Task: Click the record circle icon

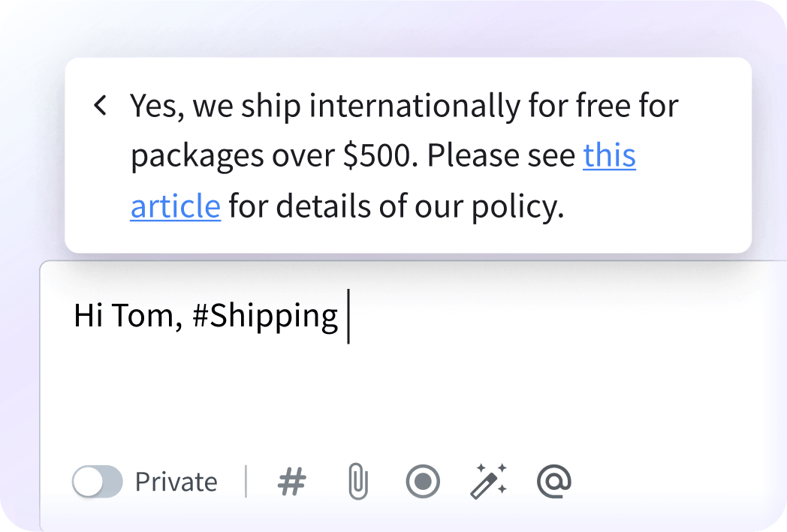Action: [x=424, y=482]
